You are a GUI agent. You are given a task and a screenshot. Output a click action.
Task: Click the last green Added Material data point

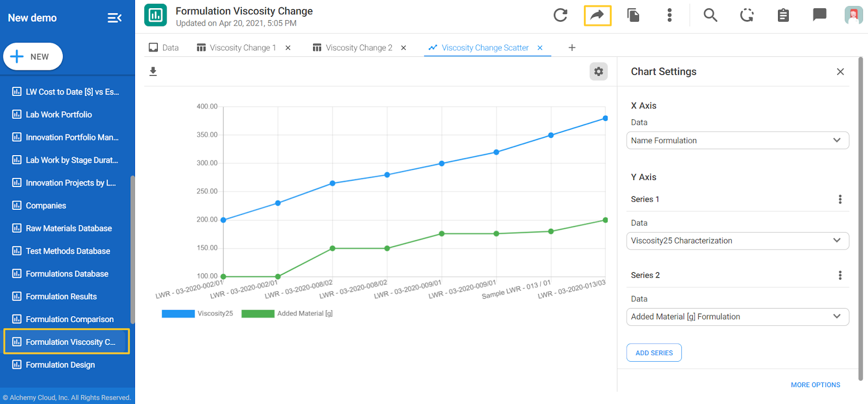tap(605, 220)
